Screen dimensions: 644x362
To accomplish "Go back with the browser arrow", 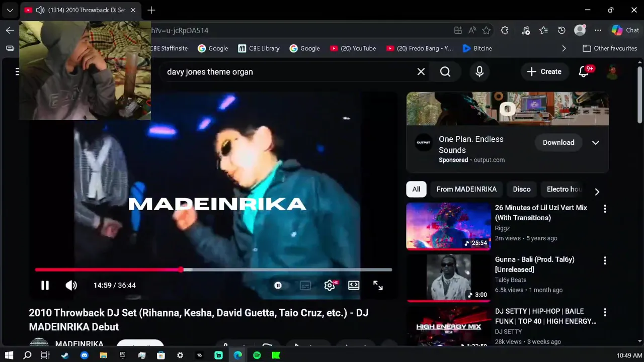I will point(10,30).
